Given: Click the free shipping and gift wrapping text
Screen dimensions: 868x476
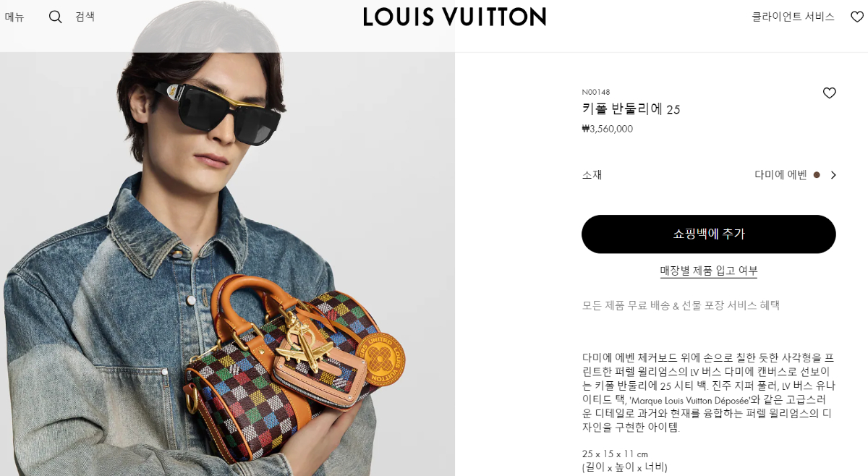Looking at the screenshot, I should (x=681, y=305).
